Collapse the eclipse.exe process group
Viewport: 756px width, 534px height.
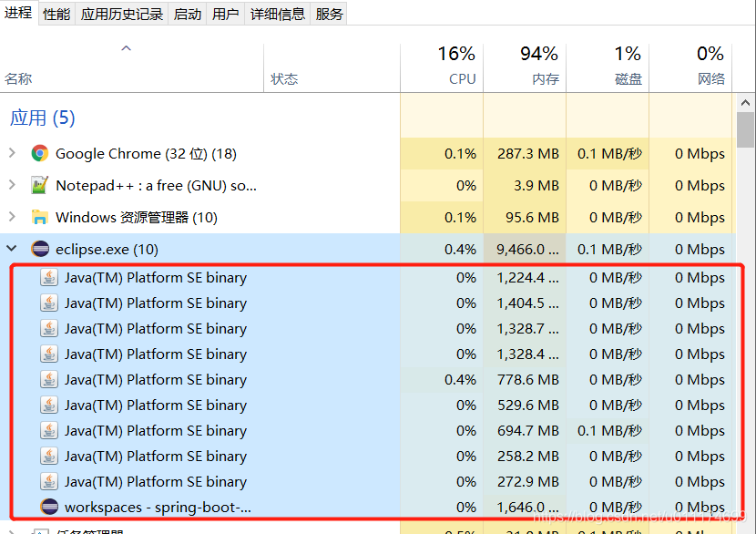[12, 249]
